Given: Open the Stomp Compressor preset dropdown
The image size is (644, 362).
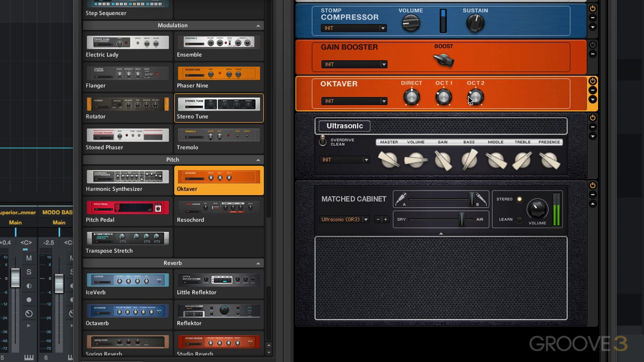Looking at the screenshot, I should pyautogui.click(x=354, y=28).
